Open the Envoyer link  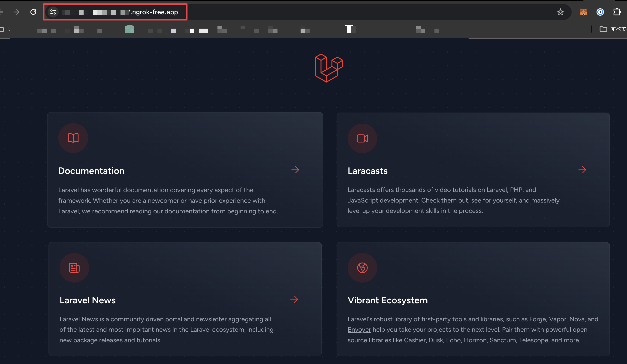coord(359,329)
